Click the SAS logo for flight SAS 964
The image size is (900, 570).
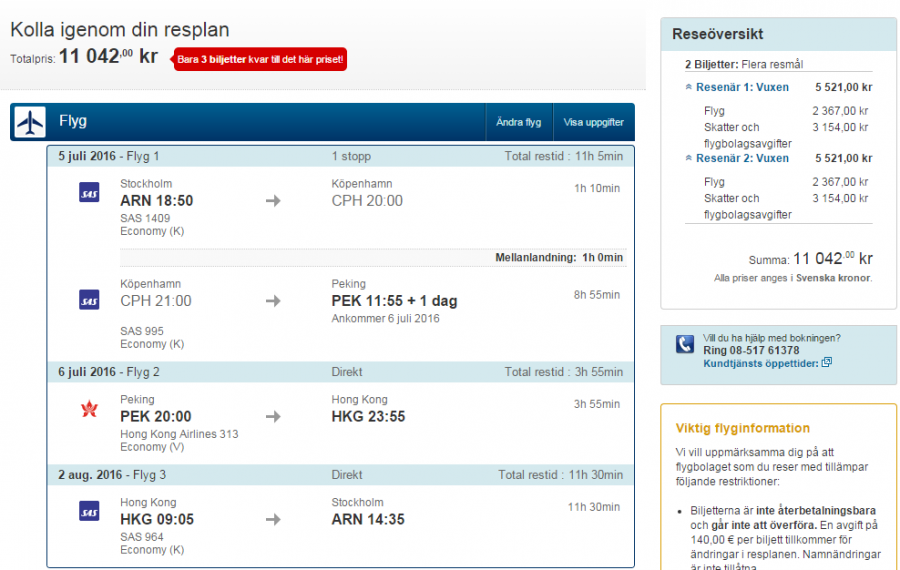coord(89,511)
